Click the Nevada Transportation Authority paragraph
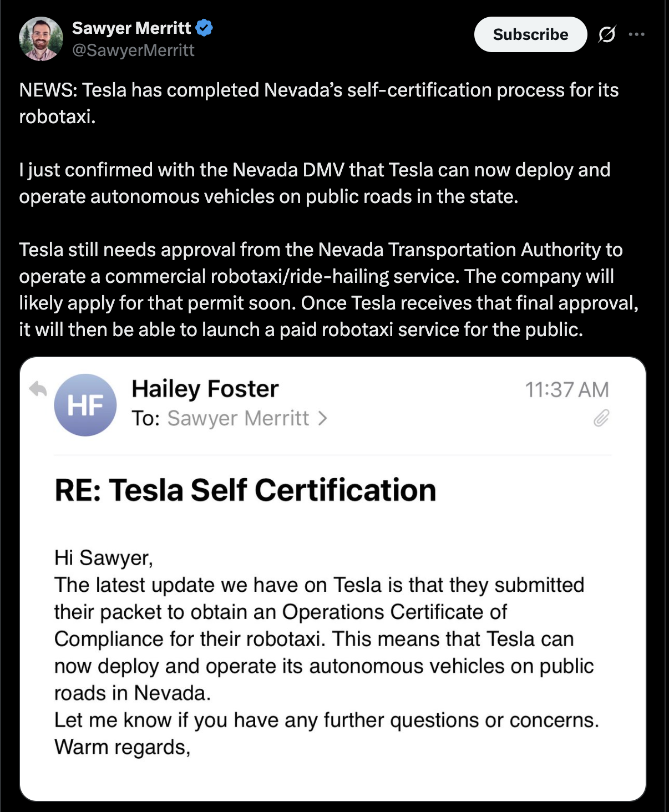Image resolution: width=669 pixels, height=812 pixels. [x=328, y=290]
